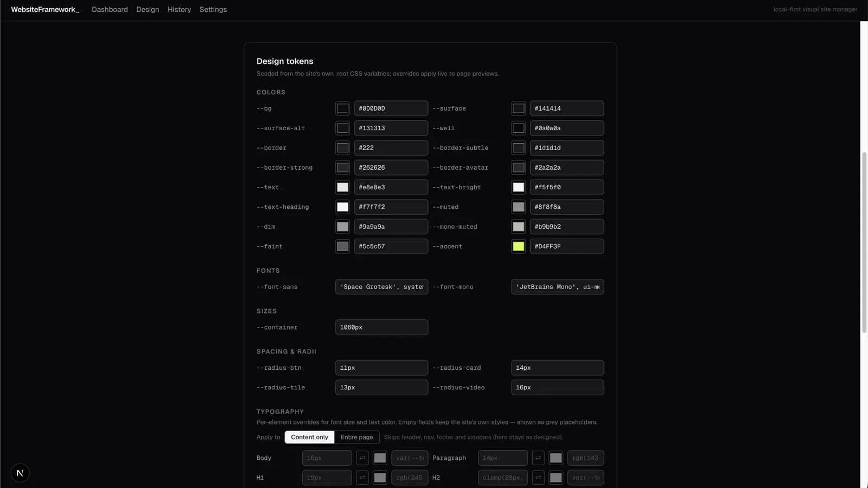Open the --accent color swatch
Image resolution: width=868 pixels, height=488 pixels.
tap(519, 246)
